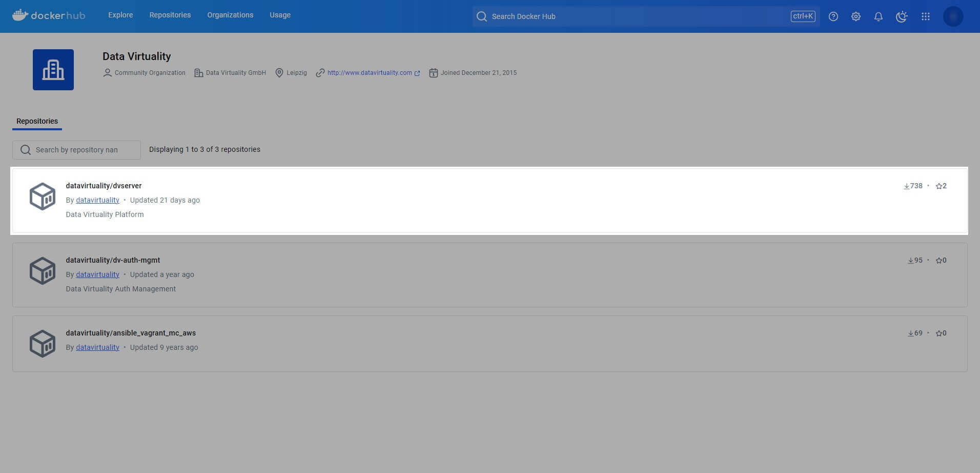Click the dvserver repository cube icon

43,196
